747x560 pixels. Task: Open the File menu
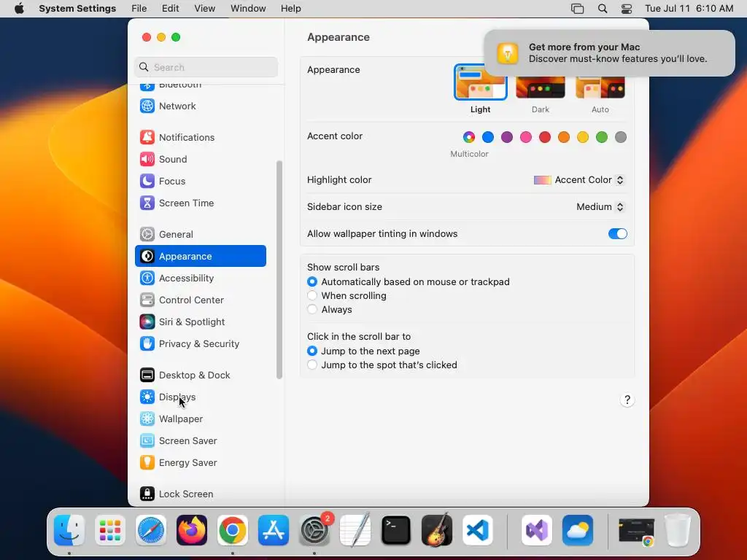139,9
